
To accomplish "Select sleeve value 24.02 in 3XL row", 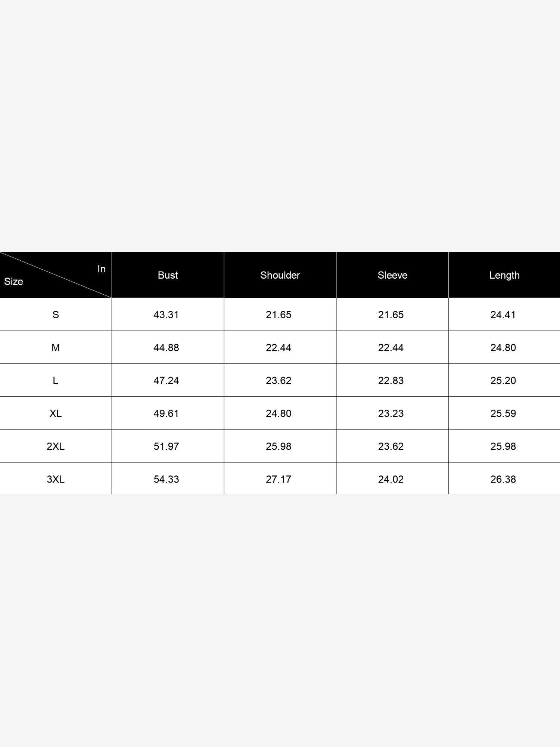I will (x=391, y=479).
